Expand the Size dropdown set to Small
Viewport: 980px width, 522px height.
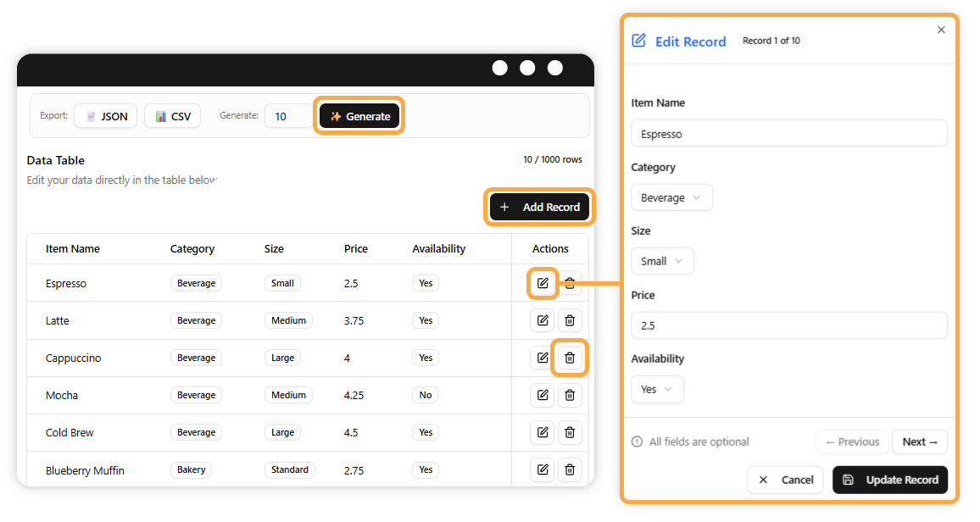pos(662,261)
